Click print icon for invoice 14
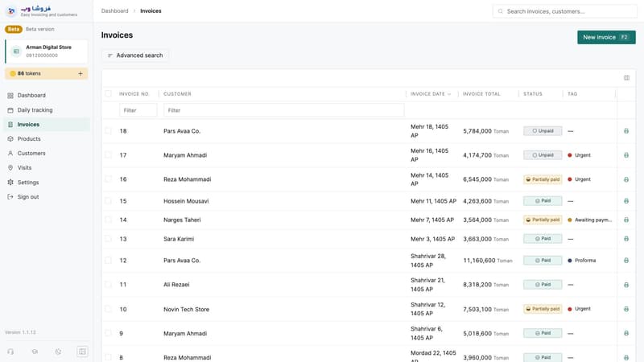This screenshot has width=644, height=362. pos(626,220)
